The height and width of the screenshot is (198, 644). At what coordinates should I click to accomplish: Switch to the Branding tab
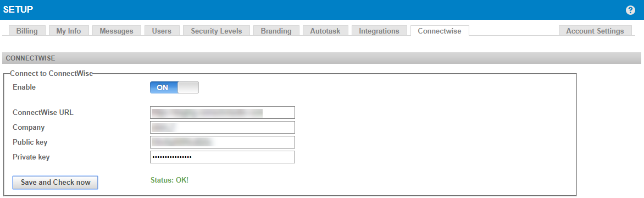(x=276, y=31)
